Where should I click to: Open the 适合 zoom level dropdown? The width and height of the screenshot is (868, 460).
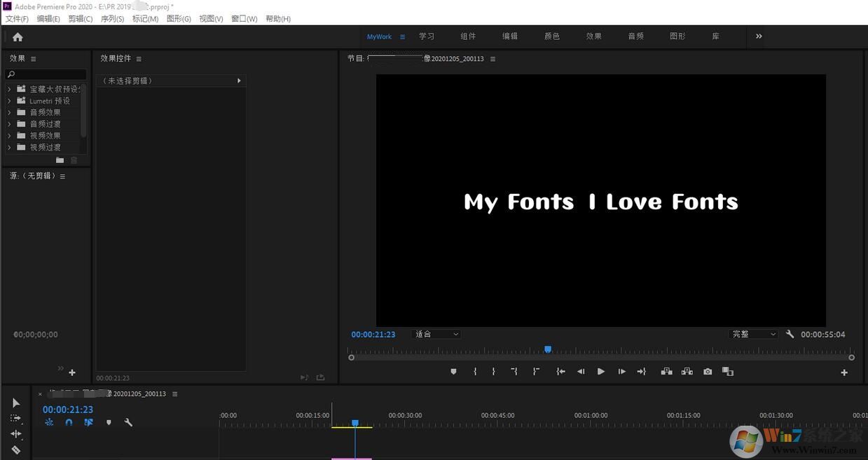[x=435, y=334]
